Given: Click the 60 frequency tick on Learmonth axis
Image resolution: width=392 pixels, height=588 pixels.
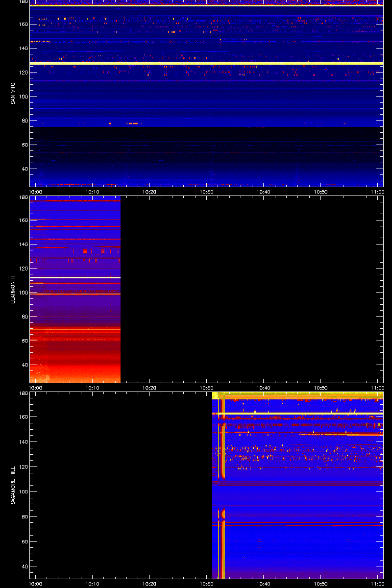Looking at the screenshot, I should click(24, 341).
